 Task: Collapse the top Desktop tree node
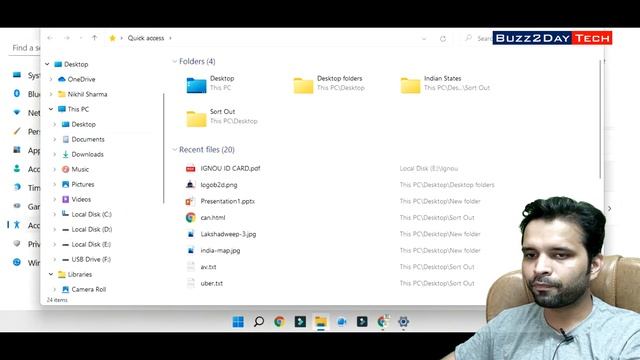(47, 64)
